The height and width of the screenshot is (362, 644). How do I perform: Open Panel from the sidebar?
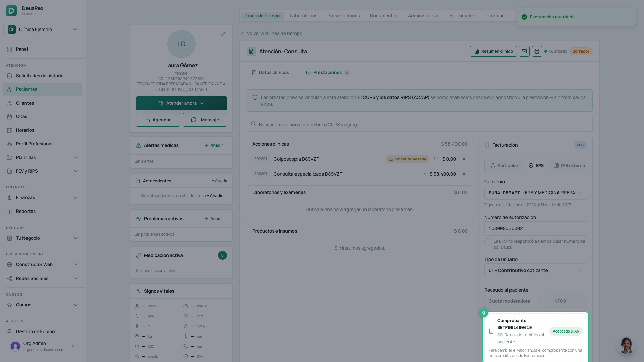coord(43,49)
